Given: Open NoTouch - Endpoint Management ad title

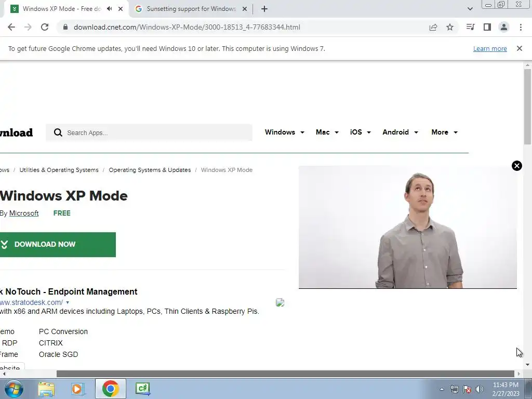Looking at the screenshot, I should tap(69, 292).
